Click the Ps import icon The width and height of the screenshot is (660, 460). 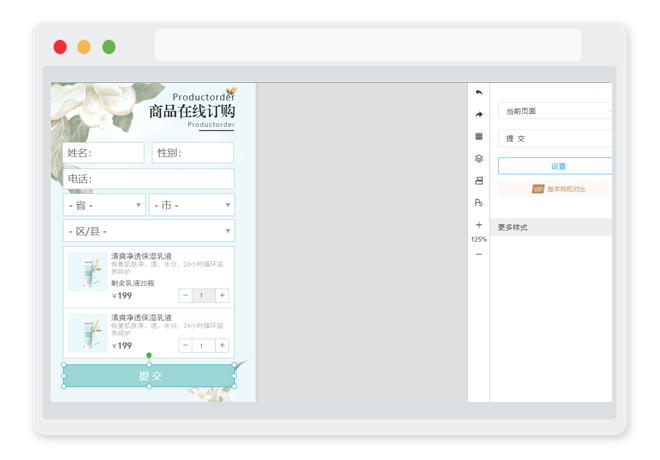pos(479,203)
